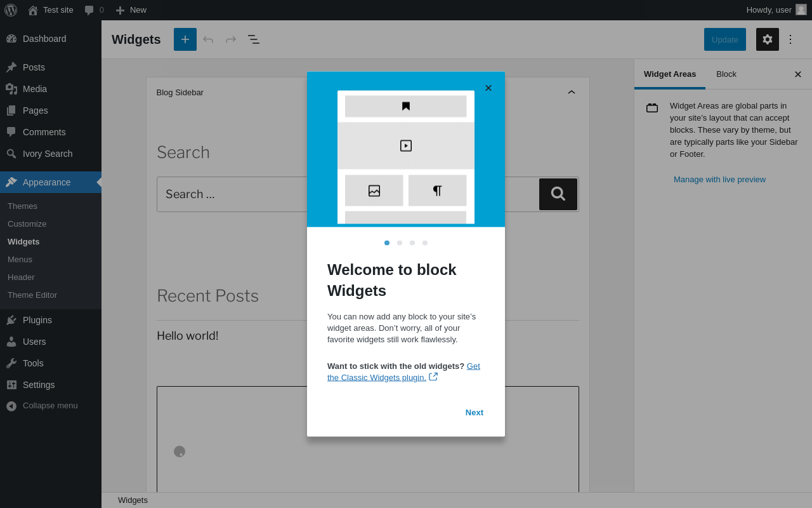Click the blue block inserter plus button

185,39
